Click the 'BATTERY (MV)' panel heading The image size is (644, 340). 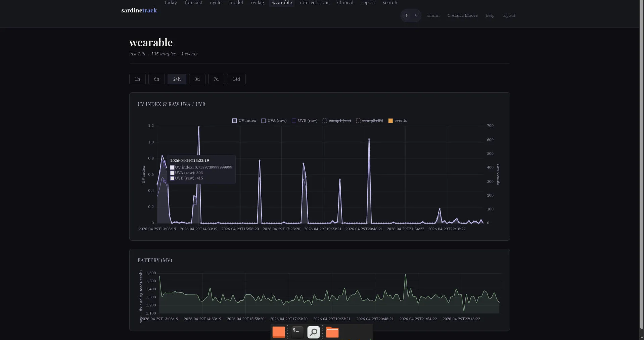coord(155,260)
